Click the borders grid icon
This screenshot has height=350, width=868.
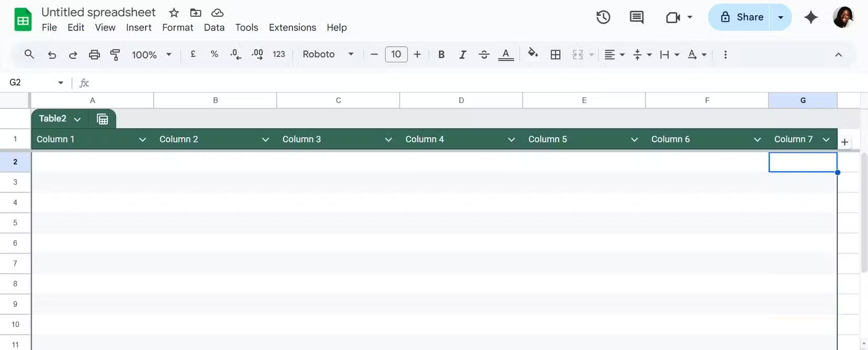pos(556,55)
